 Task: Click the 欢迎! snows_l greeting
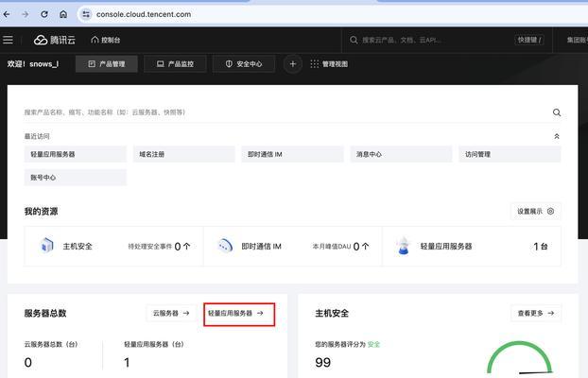point(33,64)
